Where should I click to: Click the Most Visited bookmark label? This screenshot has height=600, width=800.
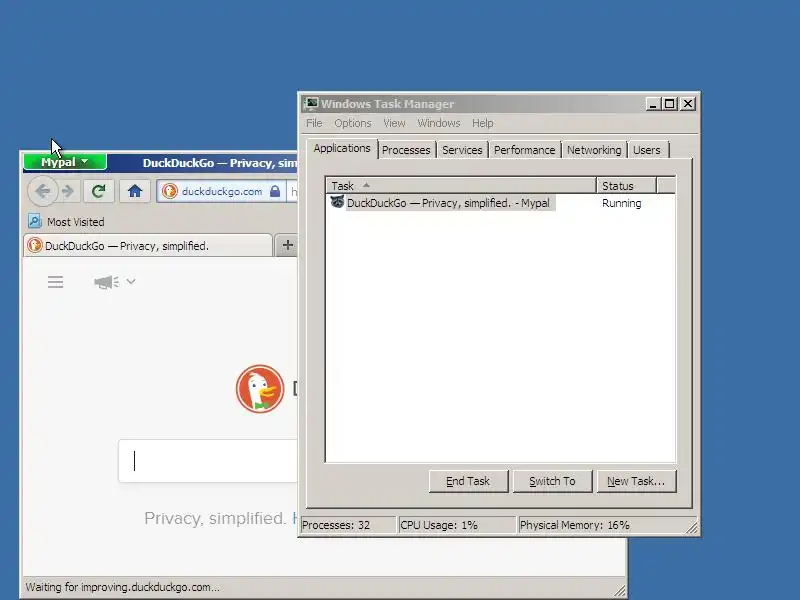76,222
